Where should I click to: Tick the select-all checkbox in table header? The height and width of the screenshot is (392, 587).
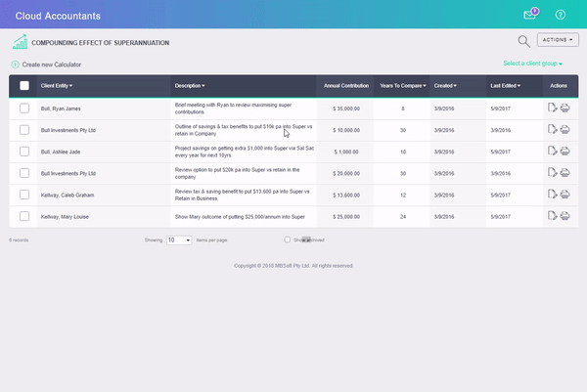24,86
